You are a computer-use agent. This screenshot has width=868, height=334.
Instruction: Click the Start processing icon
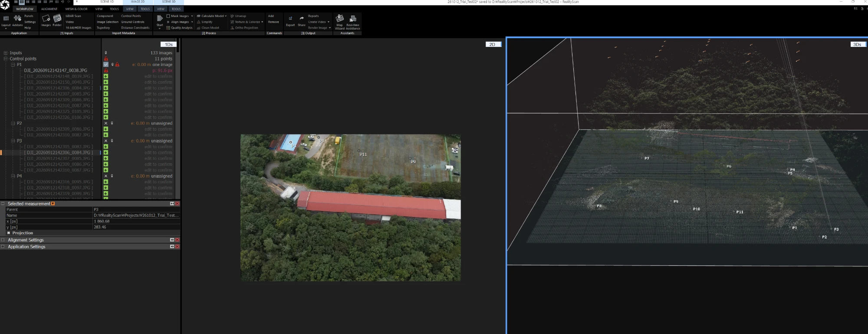160,18
